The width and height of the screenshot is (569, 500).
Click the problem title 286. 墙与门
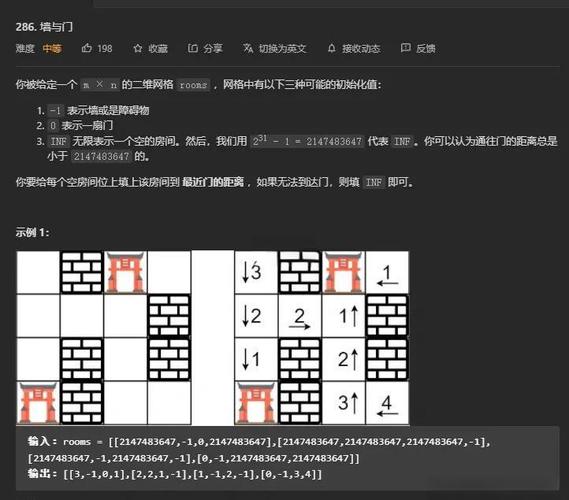44,27
